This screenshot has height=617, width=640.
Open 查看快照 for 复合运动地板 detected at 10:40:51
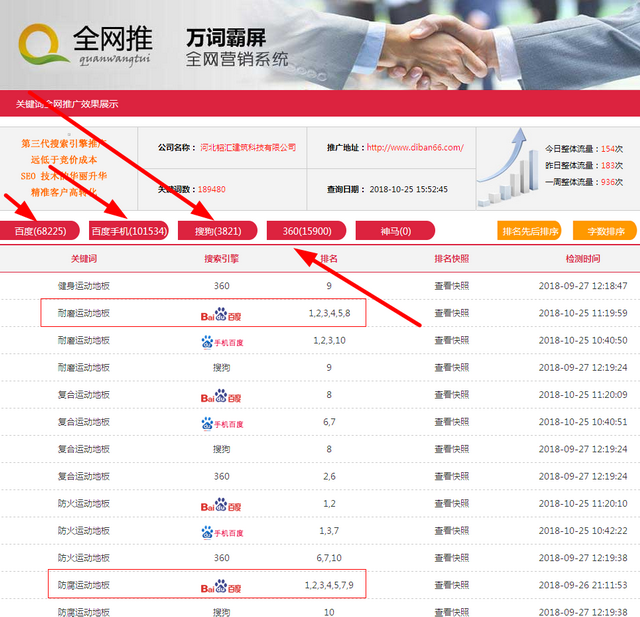pyautogui.click(x=451, y=422)
